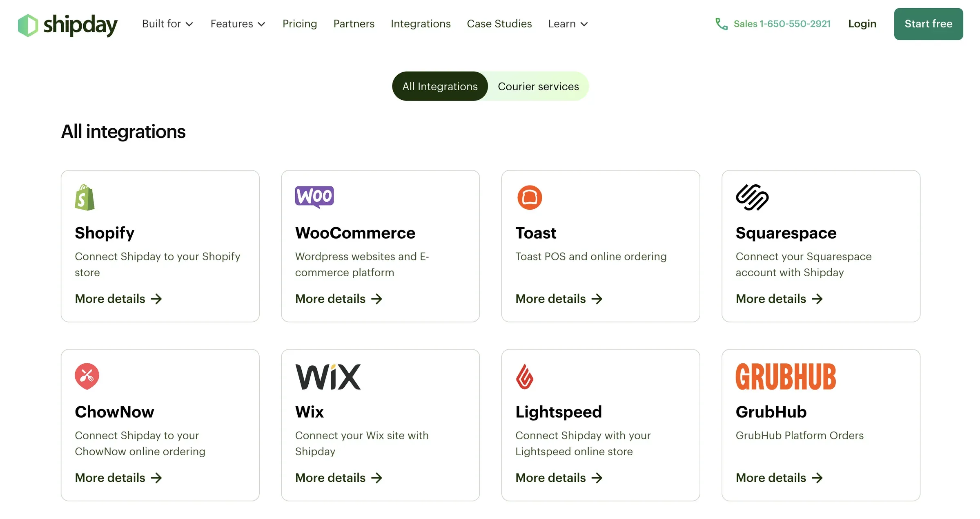The height and width of the screenshot is (519, 980).
Task: Click the arrow next to WooCommerce More details
Action: pos(376,299)
